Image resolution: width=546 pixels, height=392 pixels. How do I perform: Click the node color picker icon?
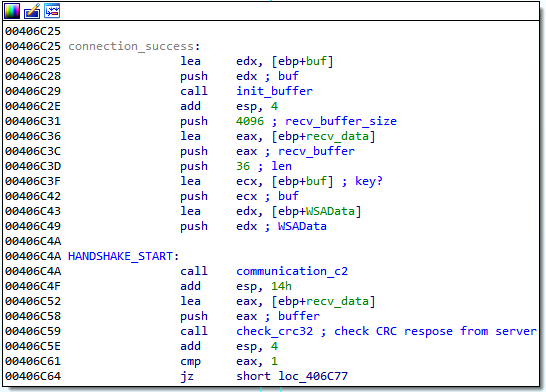point(11,11)
